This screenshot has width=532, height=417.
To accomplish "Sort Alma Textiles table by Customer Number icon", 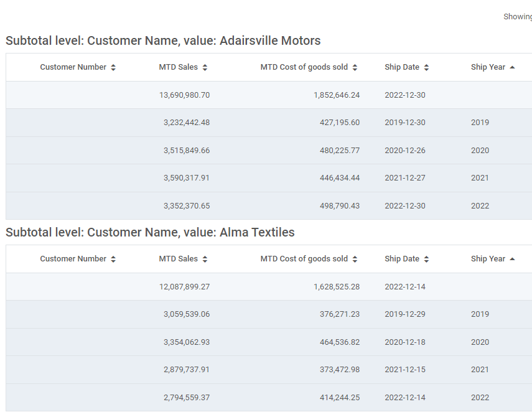I will [x=113, y=260].
